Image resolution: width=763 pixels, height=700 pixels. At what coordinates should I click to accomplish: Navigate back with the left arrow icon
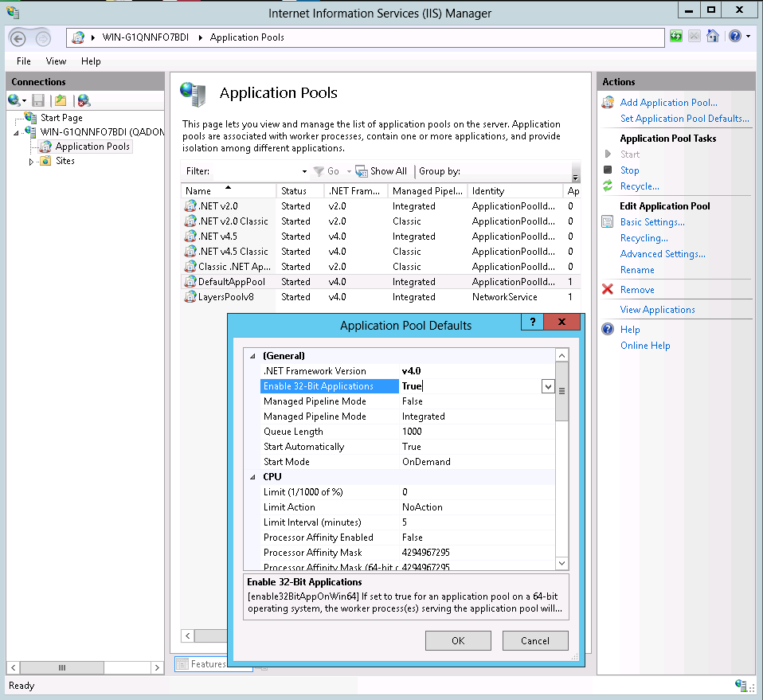[x=18, y=37]
